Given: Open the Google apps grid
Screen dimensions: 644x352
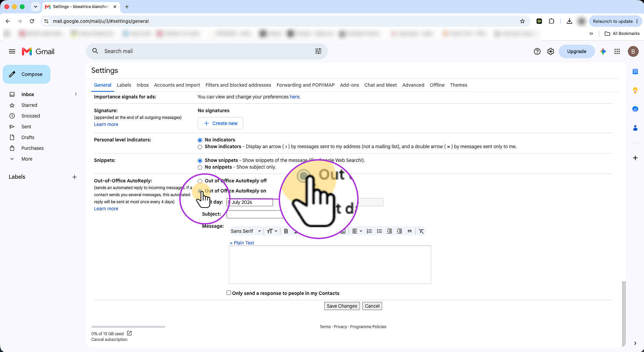Looking at the screenshot, I should [617, 51].
